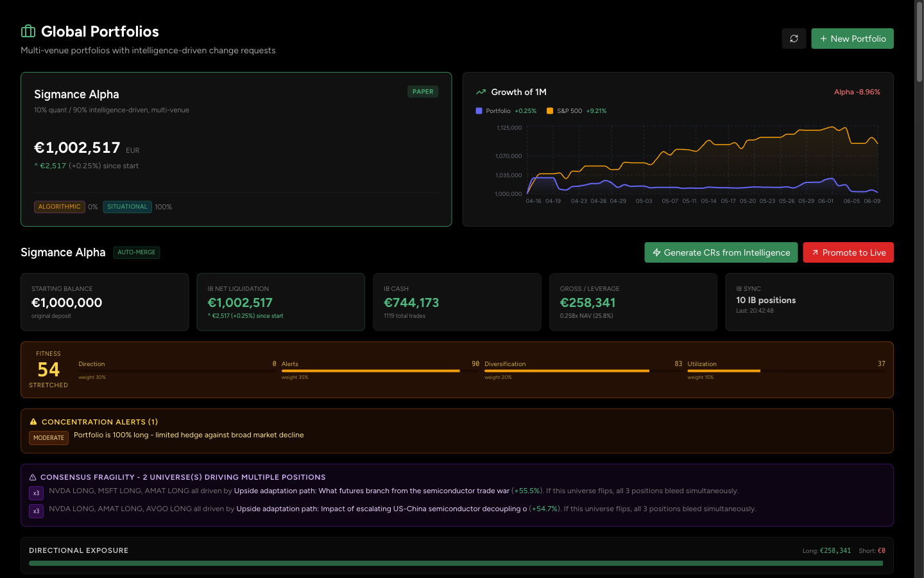Click the MODERATE severity badge

pos(49,438)
